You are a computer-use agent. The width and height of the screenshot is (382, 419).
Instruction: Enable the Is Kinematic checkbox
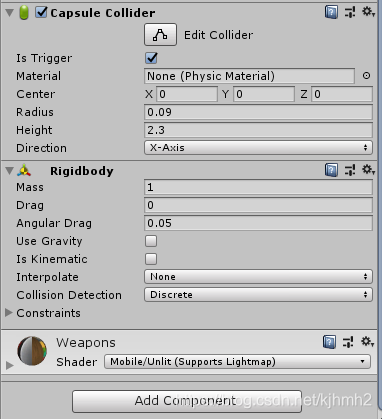click(x=151, y=259)
